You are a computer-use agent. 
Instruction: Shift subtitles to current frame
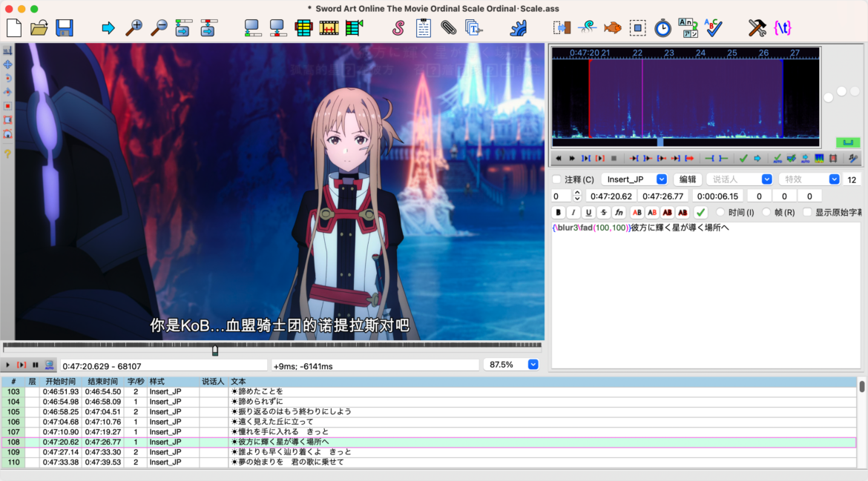pyautogui.click(x=355, y=27)
